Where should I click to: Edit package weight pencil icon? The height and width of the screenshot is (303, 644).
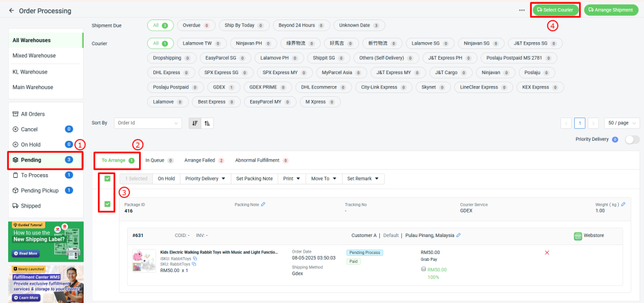point(623,204)
